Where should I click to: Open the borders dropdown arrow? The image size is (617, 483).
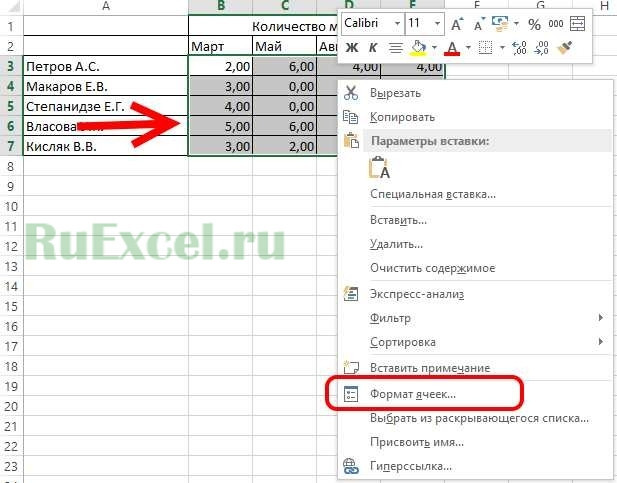click(x=502, y=48)
